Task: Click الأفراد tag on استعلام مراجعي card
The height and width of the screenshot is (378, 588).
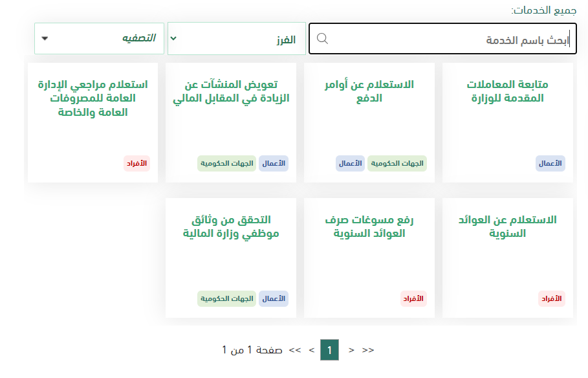Action: pos(136,163)
